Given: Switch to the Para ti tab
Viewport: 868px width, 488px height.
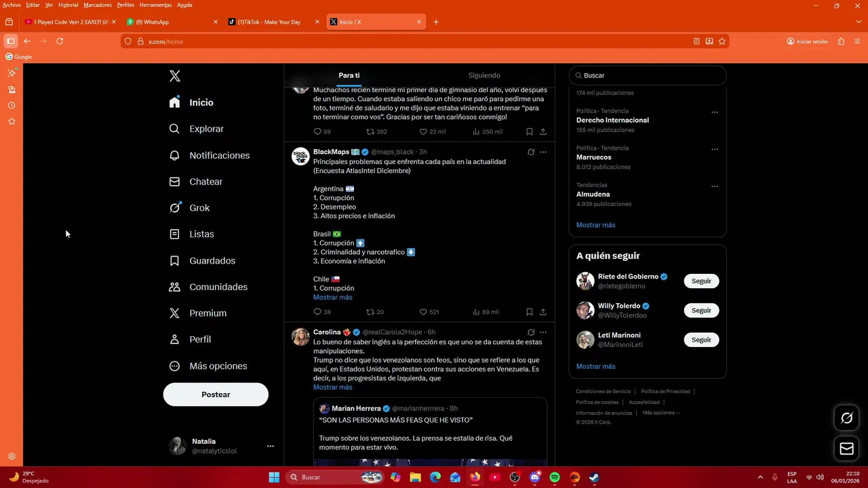Looking at the screenshot, I should tap(349, 75).
